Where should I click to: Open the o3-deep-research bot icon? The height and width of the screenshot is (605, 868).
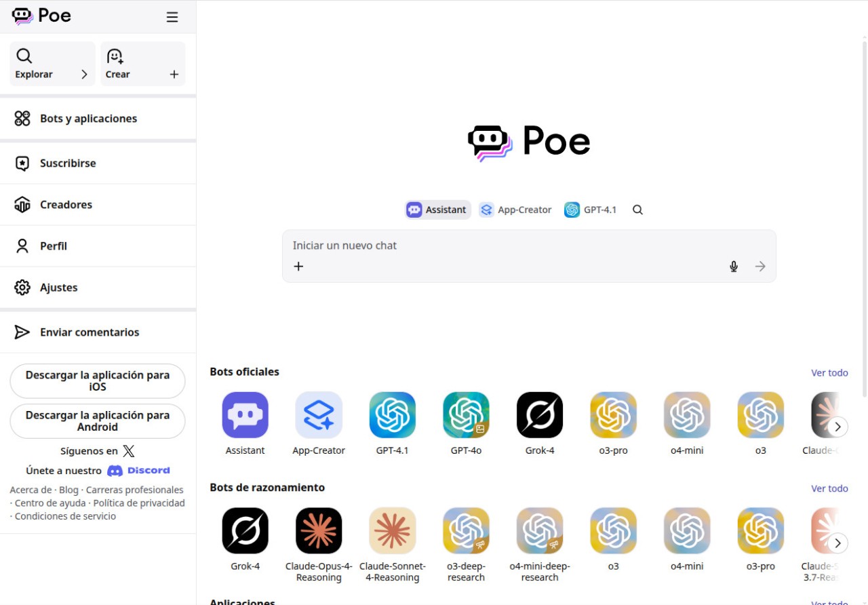point(466,530)
